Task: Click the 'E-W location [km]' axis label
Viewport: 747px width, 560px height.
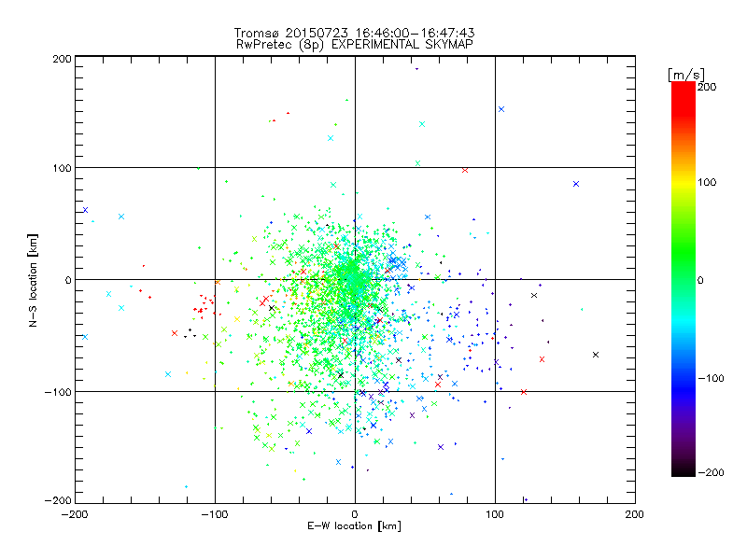Action: pos(354,526)
